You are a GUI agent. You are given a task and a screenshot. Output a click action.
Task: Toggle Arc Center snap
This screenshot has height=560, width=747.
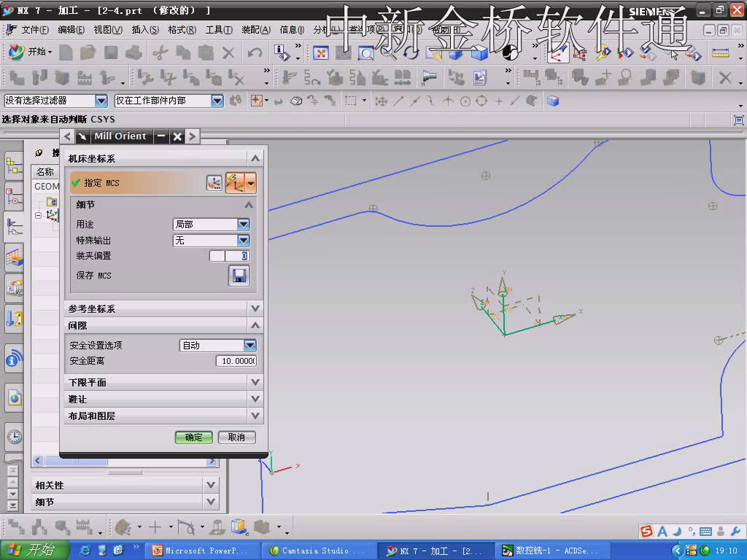coord(465,101)
